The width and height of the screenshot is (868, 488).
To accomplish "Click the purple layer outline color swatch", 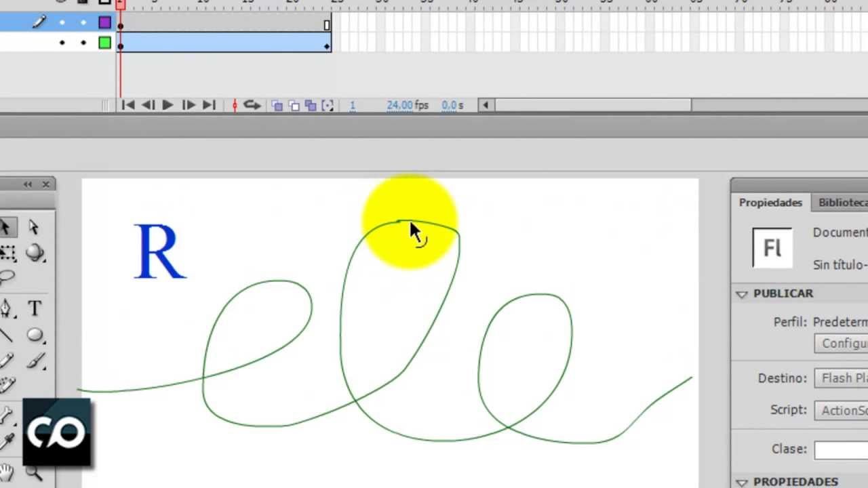I will (x=104, y=22).
